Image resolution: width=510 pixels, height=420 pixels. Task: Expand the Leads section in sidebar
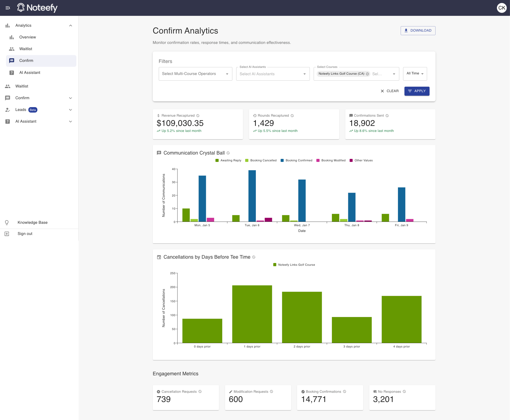point(70,110)
